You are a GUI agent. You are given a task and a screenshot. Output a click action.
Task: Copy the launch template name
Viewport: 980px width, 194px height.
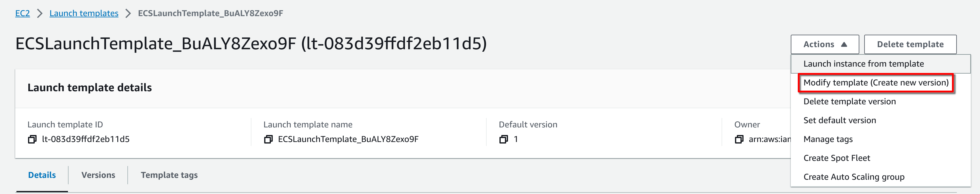coord(268,139)
